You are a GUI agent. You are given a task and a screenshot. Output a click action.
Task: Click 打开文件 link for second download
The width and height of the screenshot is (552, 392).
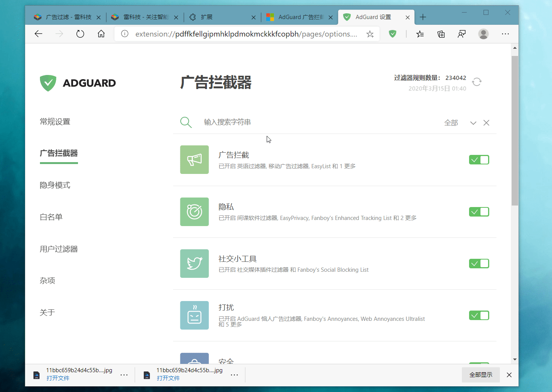(x=168, y=378)
